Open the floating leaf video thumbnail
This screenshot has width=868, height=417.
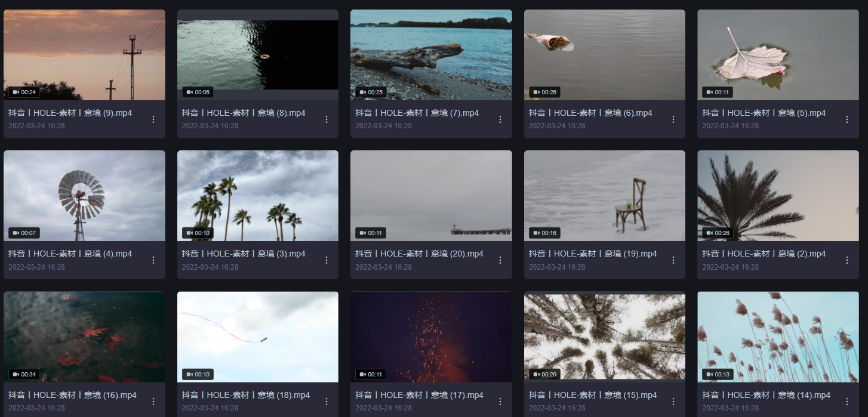click(778, 55)
